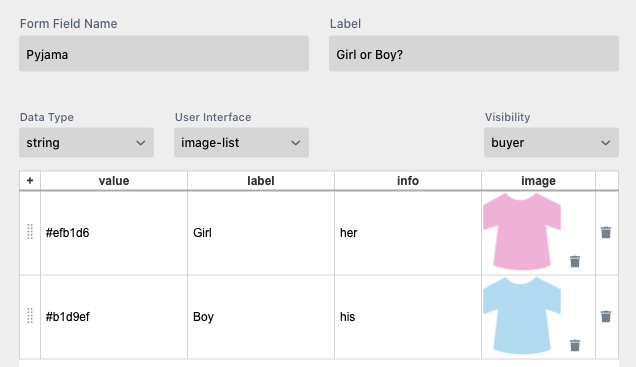
Task: Edit the 'her' info cell
Action: pyautogui.click(x=408, y=233)
